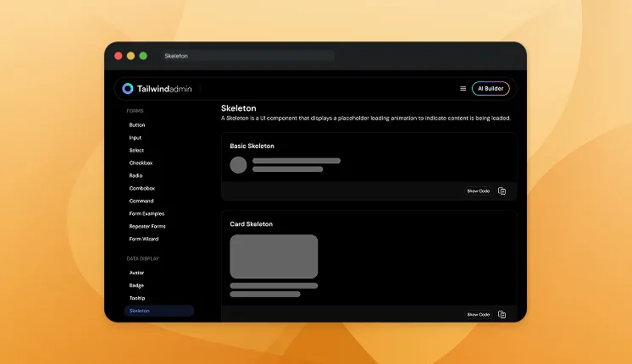The height and width of the screenshot is (364, 632).
Task: Show Code for Card Skeleton
Action: [479, 314]
